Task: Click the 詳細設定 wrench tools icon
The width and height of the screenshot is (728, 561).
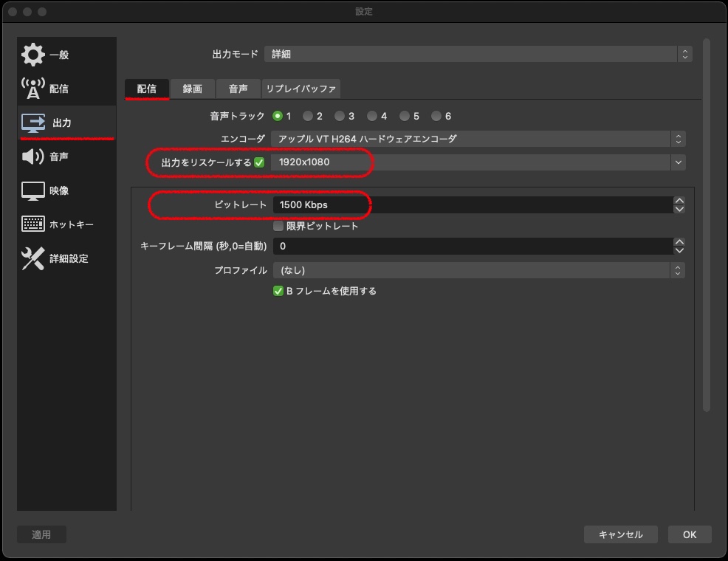Action: coord(33,258)
